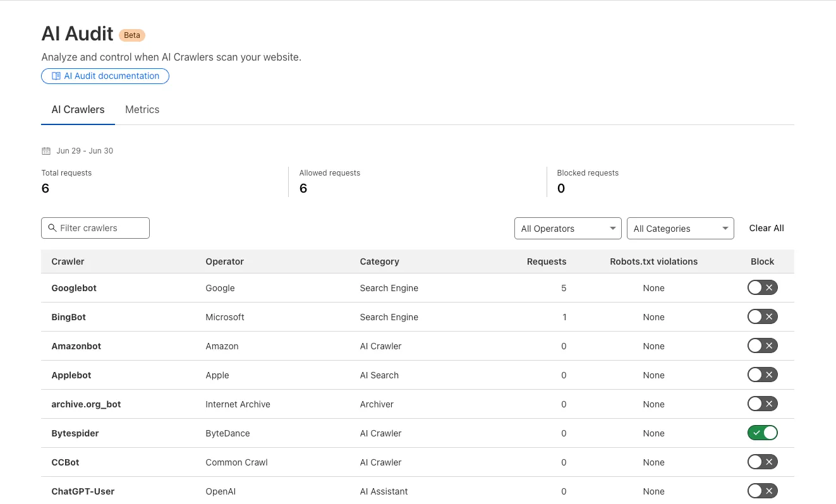Toggle block switch for Googlebot
Viewport: 836px width, 504px height.
pos(762,288)
